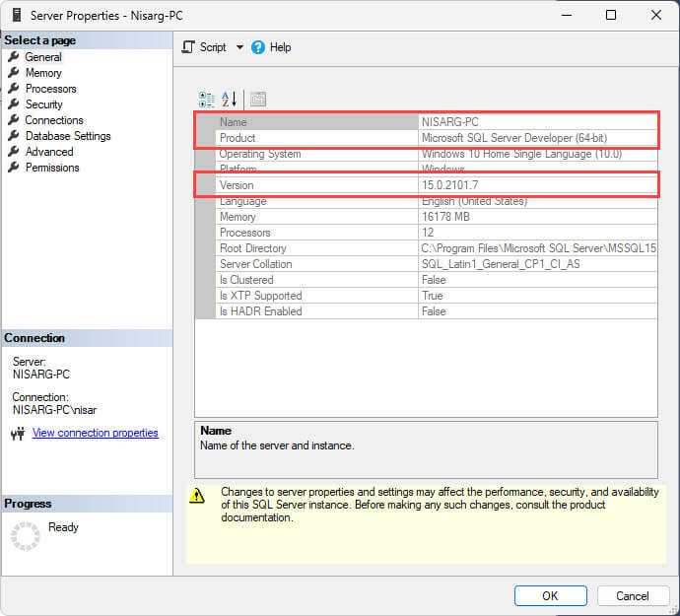
Task: Select the Version property label
Action: tap(237, 185)
